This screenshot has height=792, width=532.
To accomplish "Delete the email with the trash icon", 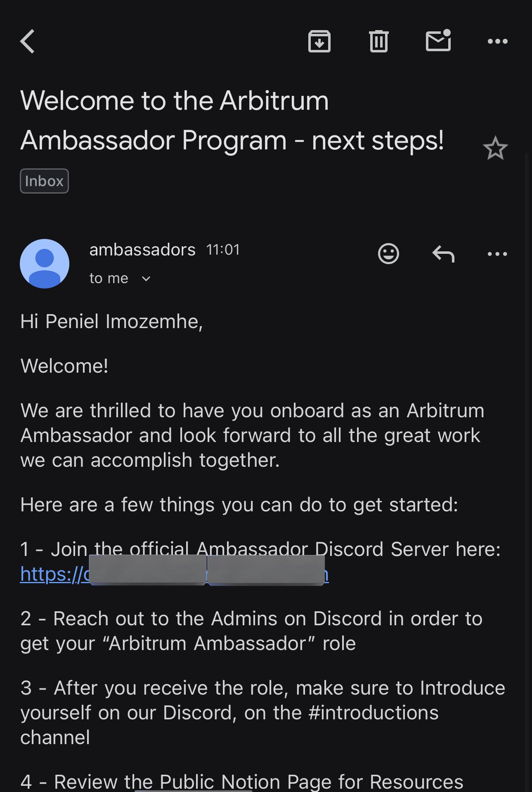I will (378, 41).
